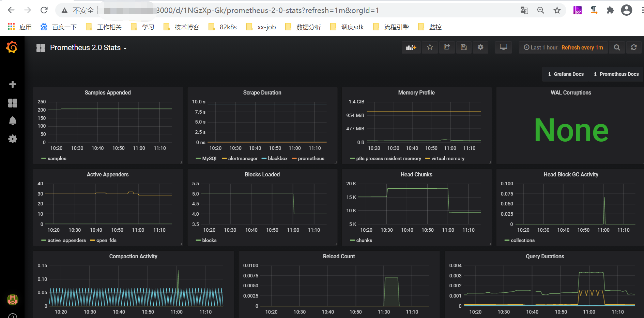Open the 学习 bookmark folder
Screen dimensions: 644x318
(142, 27)
